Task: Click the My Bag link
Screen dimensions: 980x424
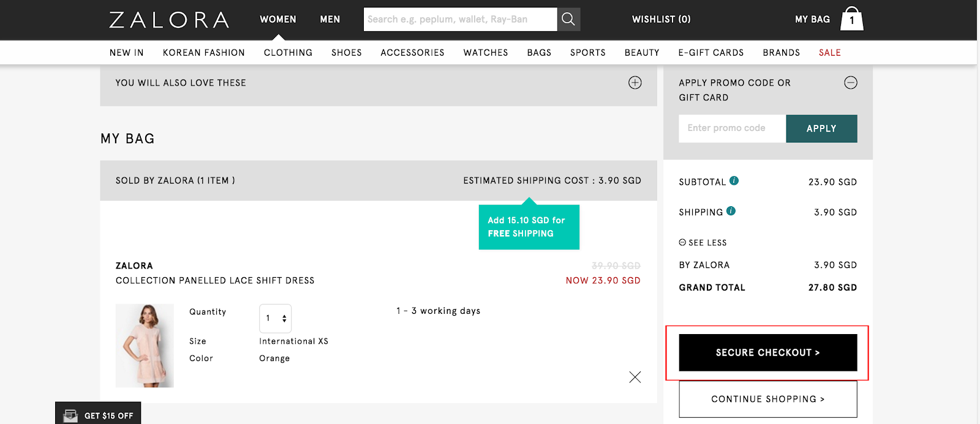Action: point(813,20)
